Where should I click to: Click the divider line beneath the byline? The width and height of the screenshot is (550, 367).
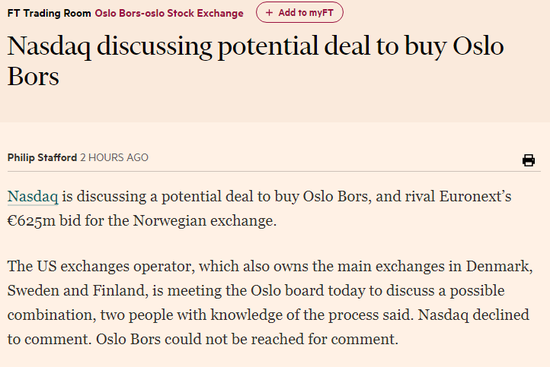274,172
